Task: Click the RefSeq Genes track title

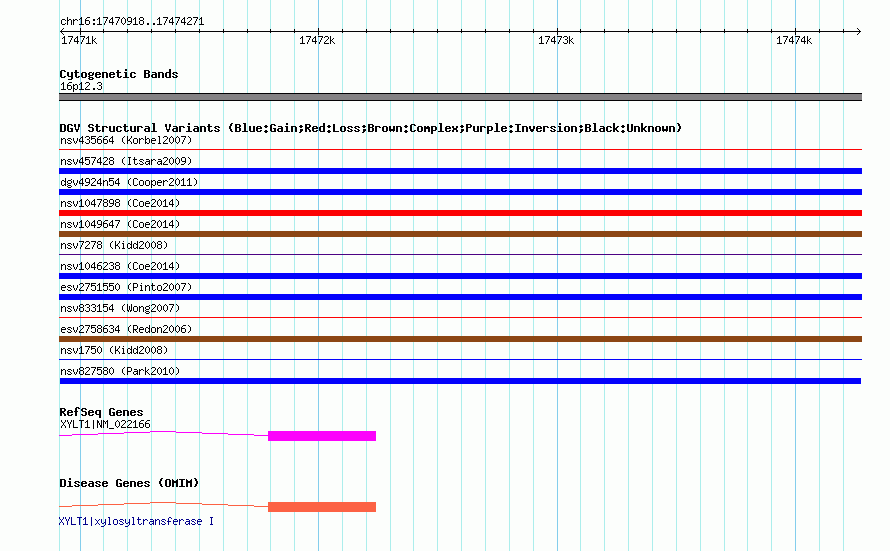Action: tap(101, 413)
